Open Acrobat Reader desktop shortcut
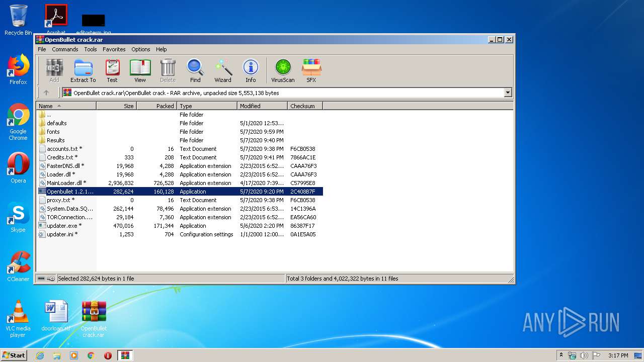Image resolution: width=644 pixels, height=362 pixels. pos(56,19)
